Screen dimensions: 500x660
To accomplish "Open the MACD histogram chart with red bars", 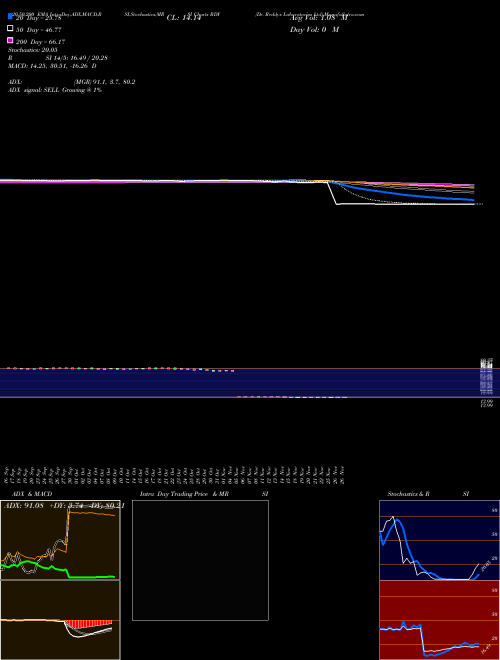I will point(60,620).
